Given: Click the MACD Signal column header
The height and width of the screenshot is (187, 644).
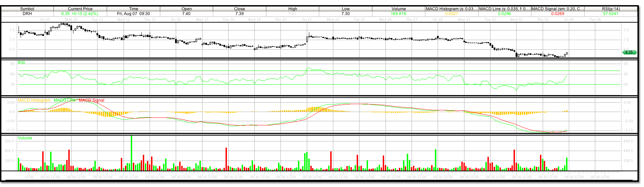Looking at the screenshot, I should [557, 9].
